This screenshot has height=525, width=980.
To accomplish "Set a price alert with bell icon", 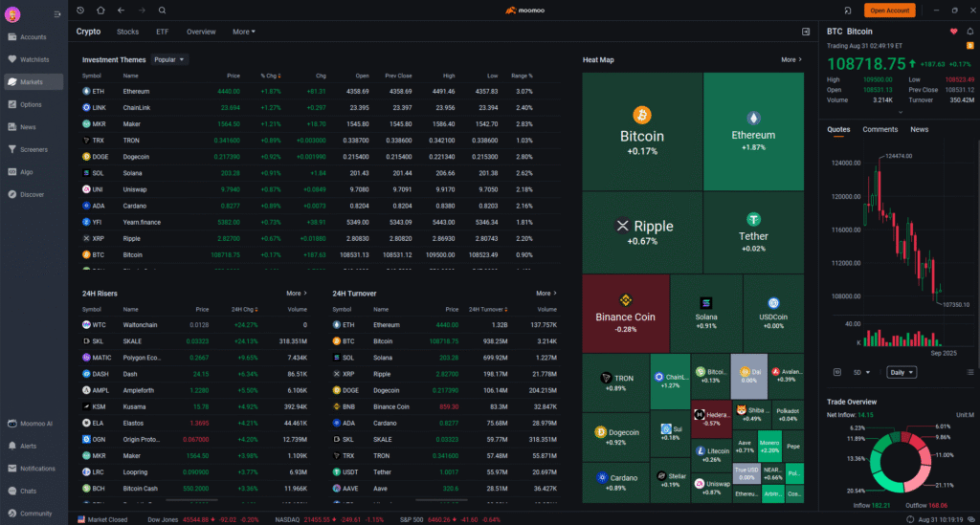I will click(970, 32).
